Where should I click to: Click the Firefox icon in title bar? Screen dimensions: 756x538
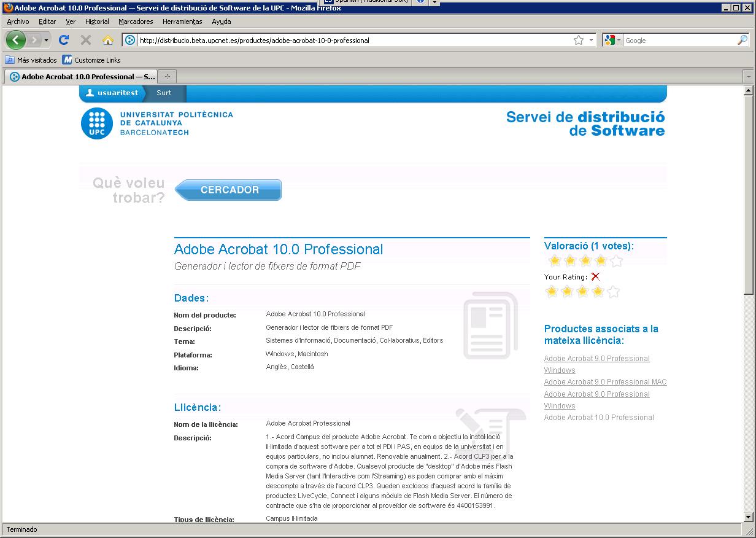pos(8,7)
